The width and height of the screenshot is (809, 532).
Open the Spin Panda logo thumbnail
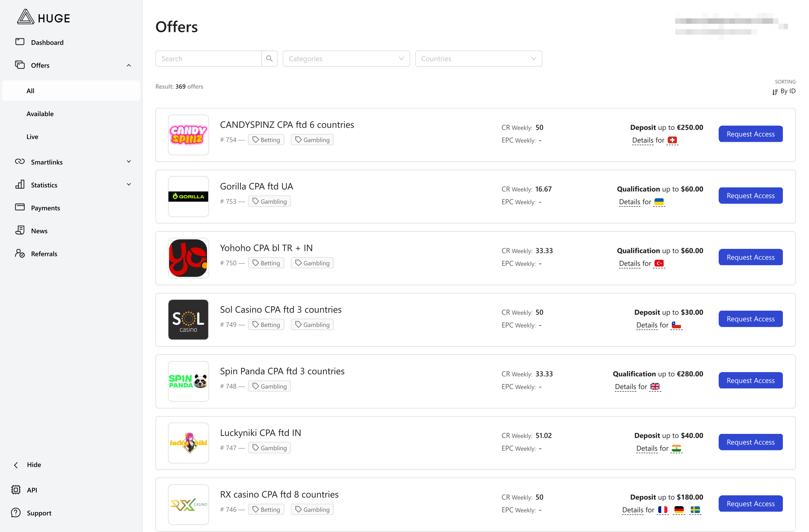click(188, 382)
